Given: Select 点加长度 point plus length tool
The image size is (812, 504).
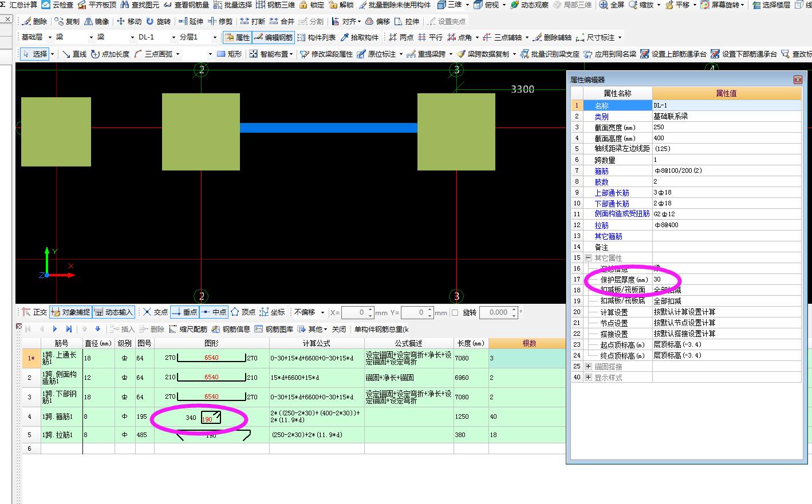Looking at the screenshot, I should [x=110, y=54].
